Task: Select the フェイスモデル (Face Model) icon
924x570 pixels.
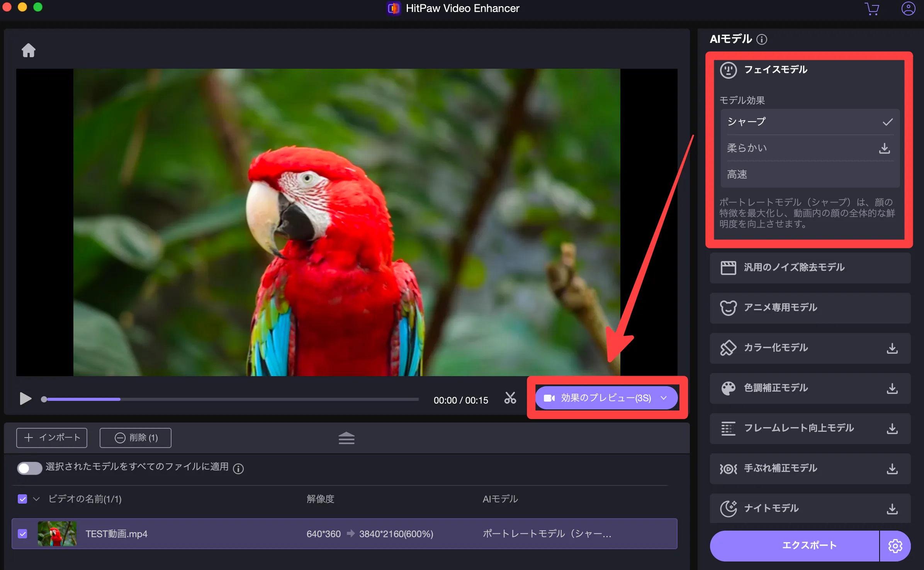Action: (727, 70)
